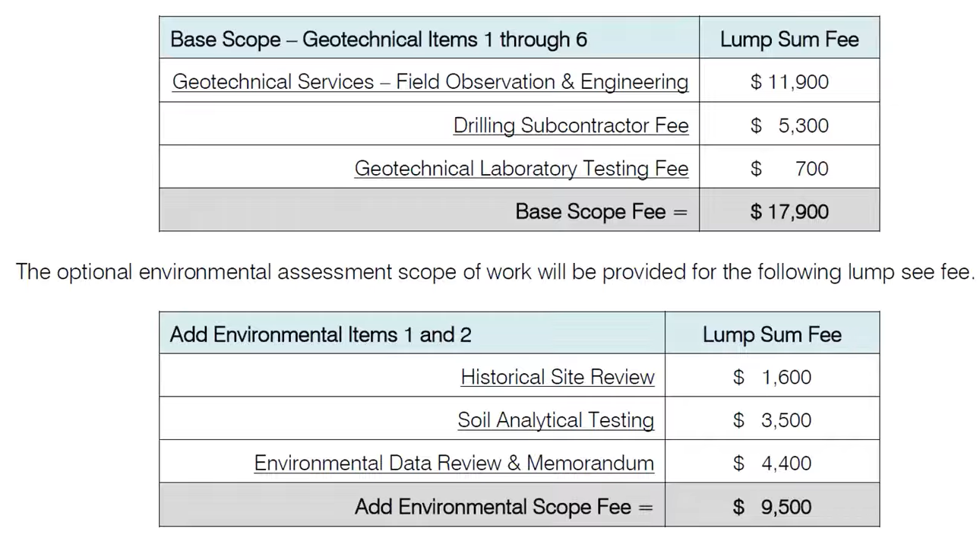Select the Geotechnical Laboratory Testing Fee link
The height and width of the screenshot is (538, 980).
(x=521, y=168)
